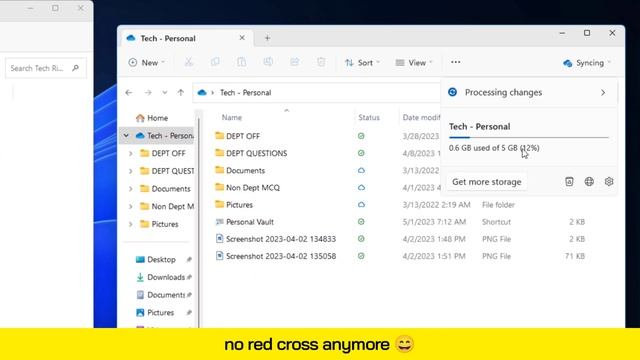Open the New item dropdown
The height and width of the screenshot is (360, 640).
147,62
